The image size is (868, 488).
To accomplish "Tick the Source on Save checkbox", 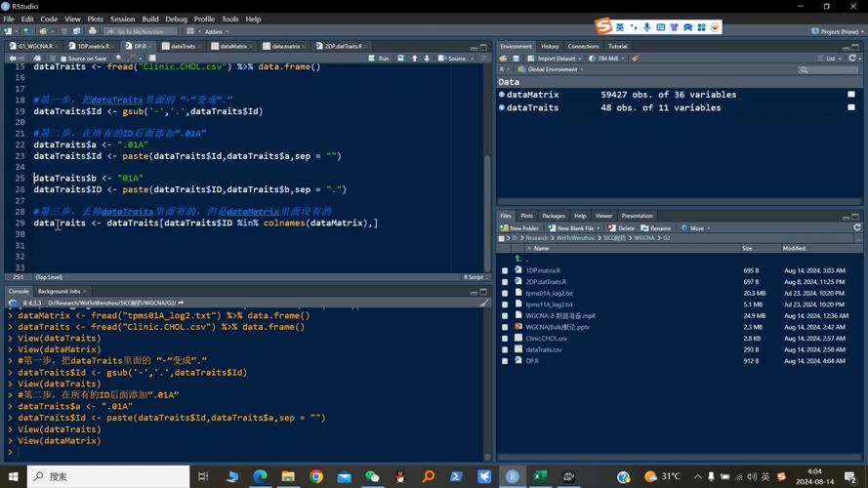I will pyautogui.click(x=62, y=59).
